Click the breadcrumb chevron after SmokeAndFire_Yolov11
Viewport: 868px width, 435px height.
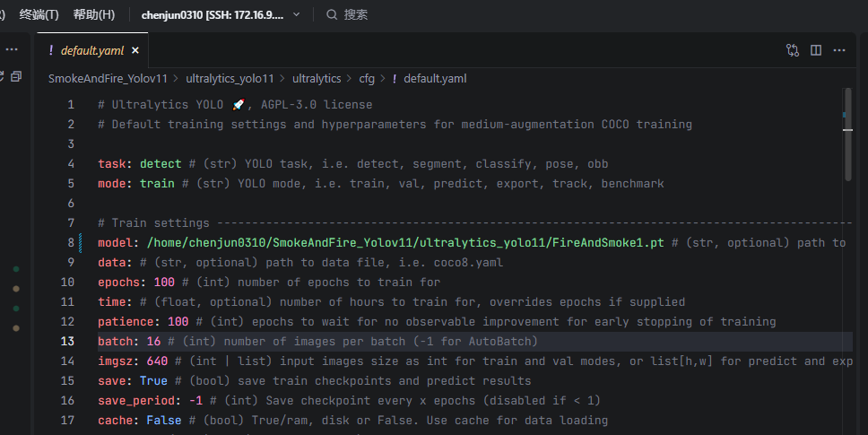[x=176, y=79]
